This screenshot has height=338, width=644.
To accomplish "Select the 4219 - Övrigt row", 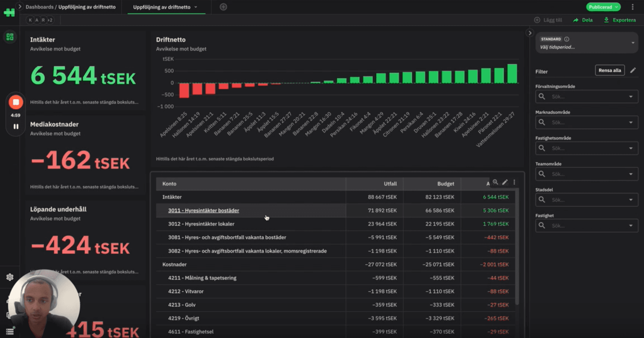I will [335, 318].
